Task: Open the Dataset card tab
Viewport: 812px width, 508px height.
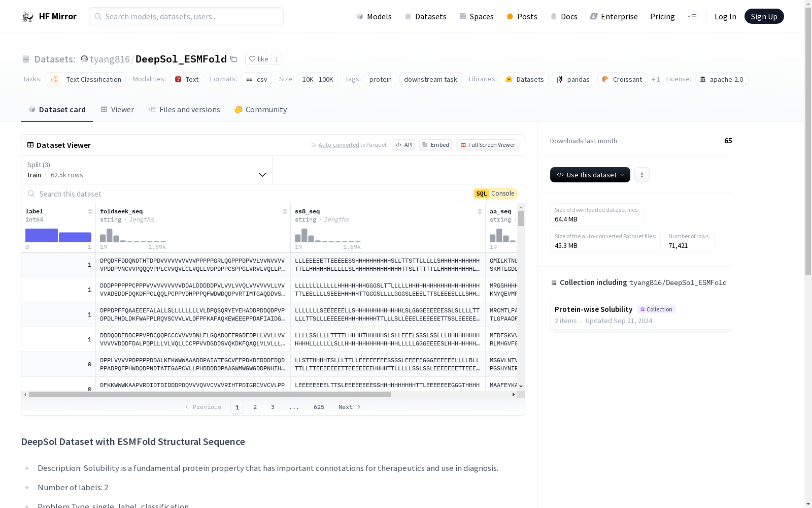Action: click(x=57, y=110)
